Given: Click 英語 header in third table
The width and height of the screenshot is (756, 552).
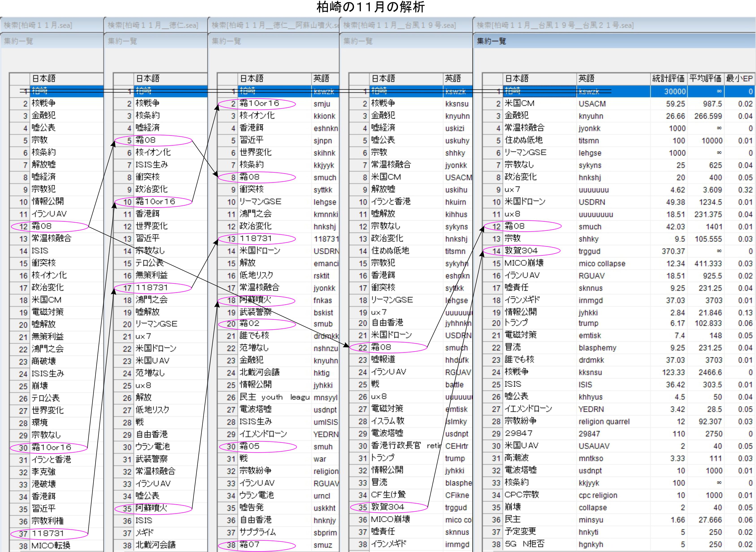Looking at the screenshot, I should point(321,79).
